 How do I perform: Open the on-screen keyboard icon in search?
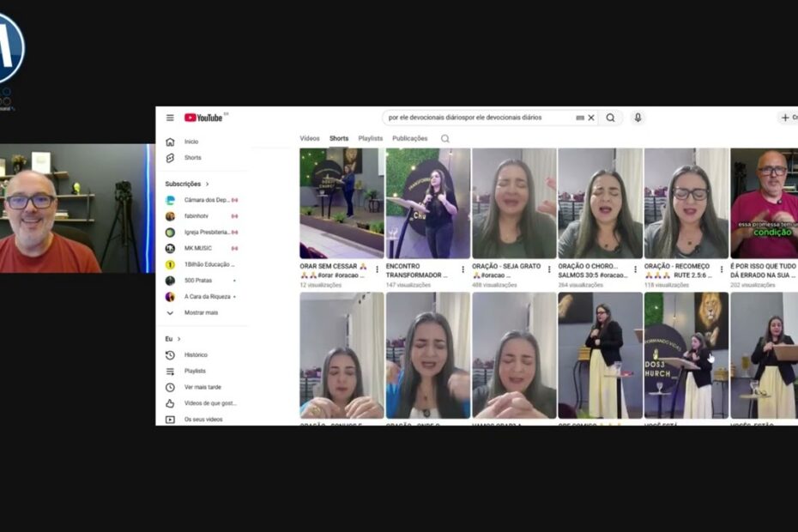pos(580,118)
